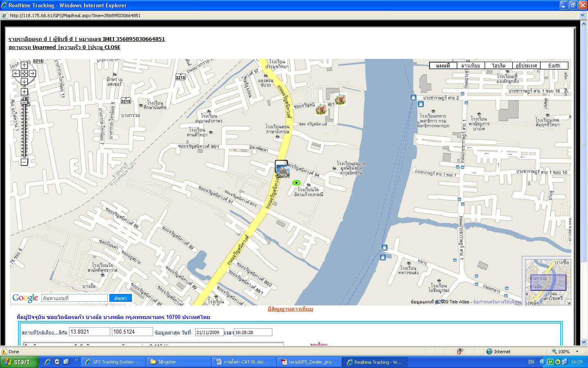Click the browser address URL text

[x=75, y=16]
